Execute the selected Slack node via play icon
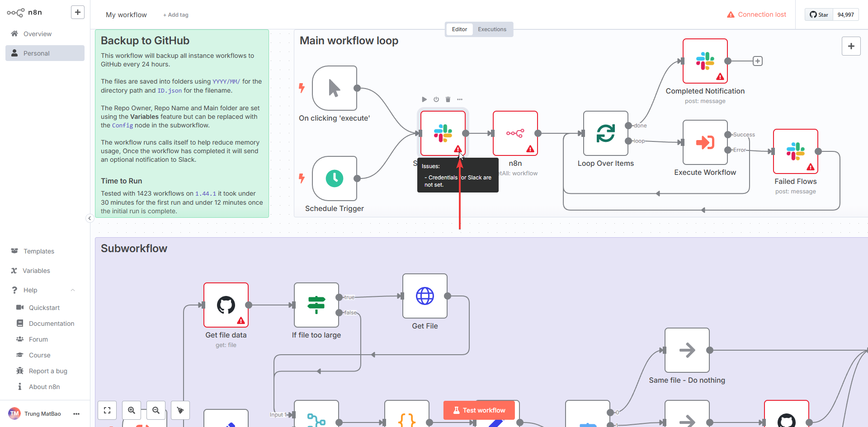 click(x=424, y=99)
